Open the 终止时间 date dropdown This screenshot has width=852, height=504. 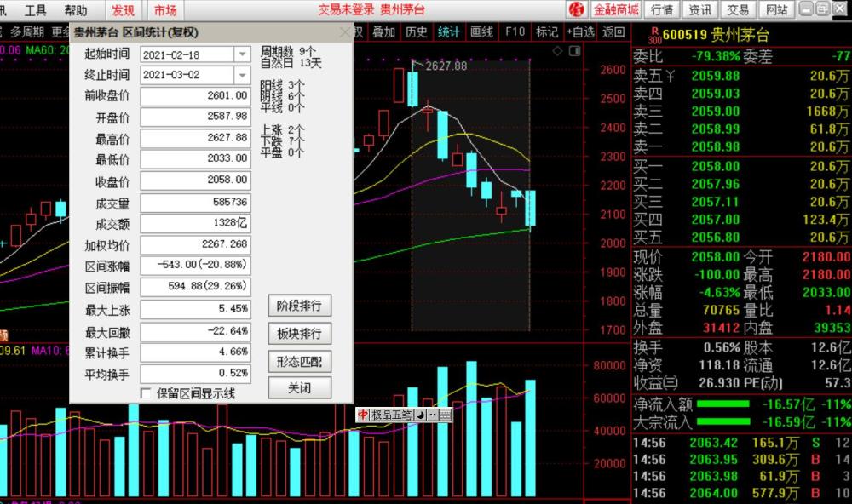coord(242,75)
